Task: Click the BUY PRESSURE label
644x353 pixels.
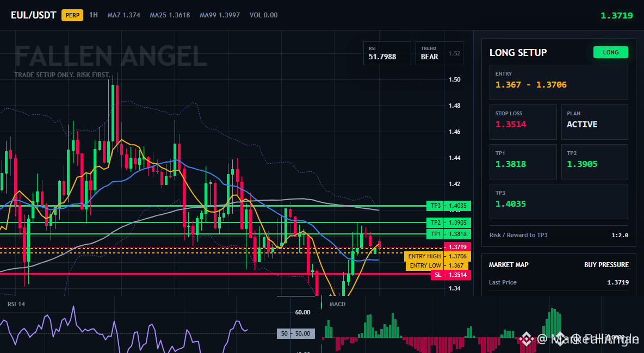Action: click(606, 265)
